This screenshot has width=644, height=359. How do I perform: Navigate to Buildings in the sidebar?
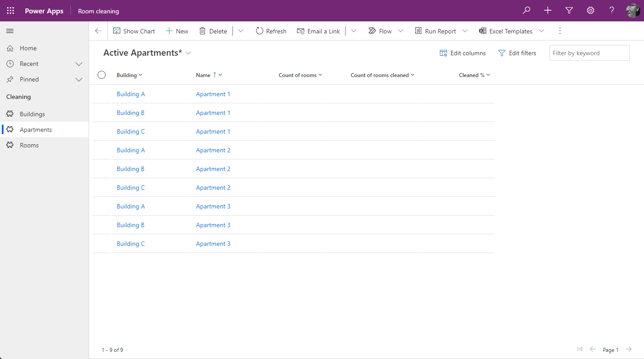32,114
